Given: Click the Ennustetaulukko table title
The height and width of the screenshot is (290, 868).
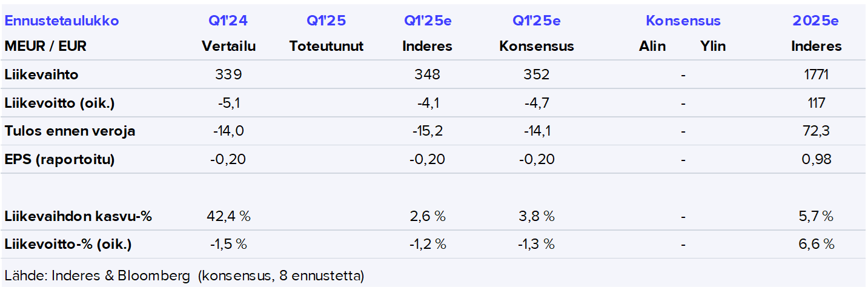Looking at the screenshot, I should click(62, 21).
